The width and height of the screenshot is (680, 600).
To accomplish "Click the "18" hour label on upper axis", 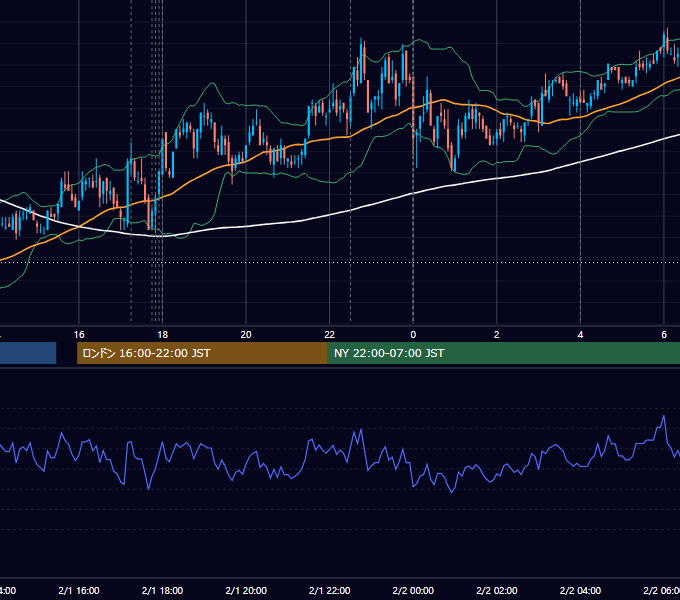I will point(162,335).
